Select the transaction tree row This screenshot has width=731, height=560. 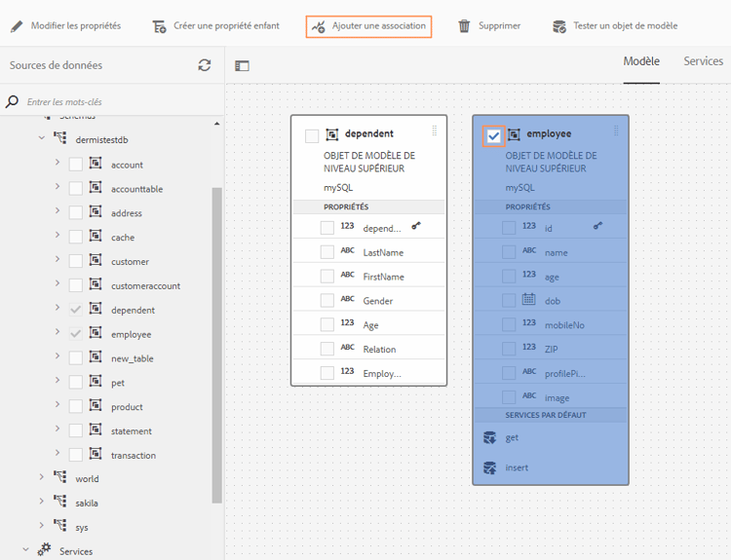[x=134, y=455]
